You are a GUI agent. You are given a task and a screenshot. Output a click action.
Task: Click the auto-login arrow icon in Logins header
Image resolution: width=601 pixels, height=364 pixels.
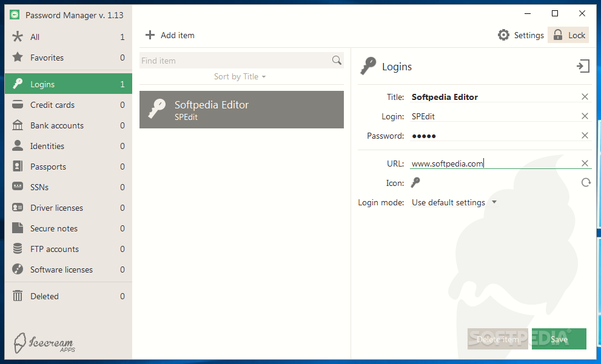(583, 66)
